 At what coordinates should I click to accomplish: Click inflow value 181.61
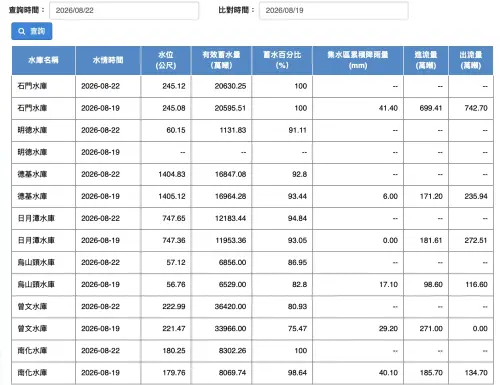tap(431, 240)
